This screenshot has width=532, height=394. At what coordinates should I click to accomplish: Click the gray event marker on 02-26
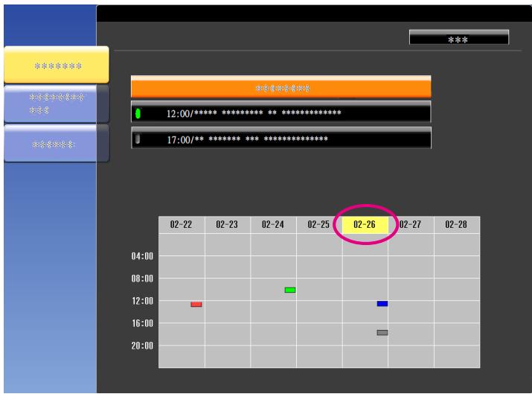(x=382, y=332)
